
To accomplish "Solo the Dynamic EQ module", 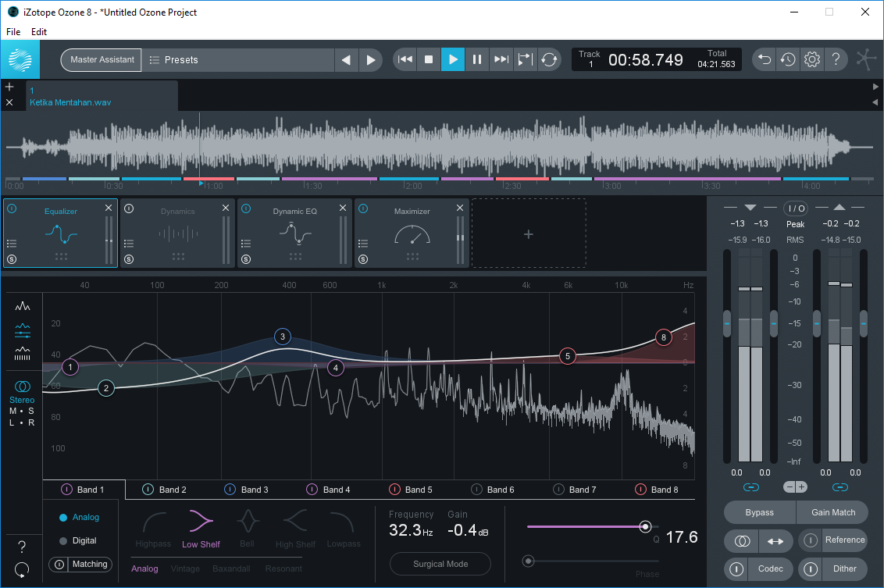I will 246,259.
